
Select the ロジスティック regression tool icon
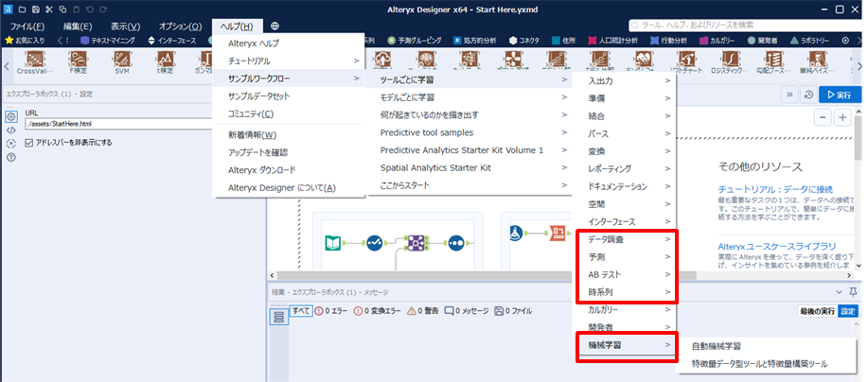[x=730, y=59]
